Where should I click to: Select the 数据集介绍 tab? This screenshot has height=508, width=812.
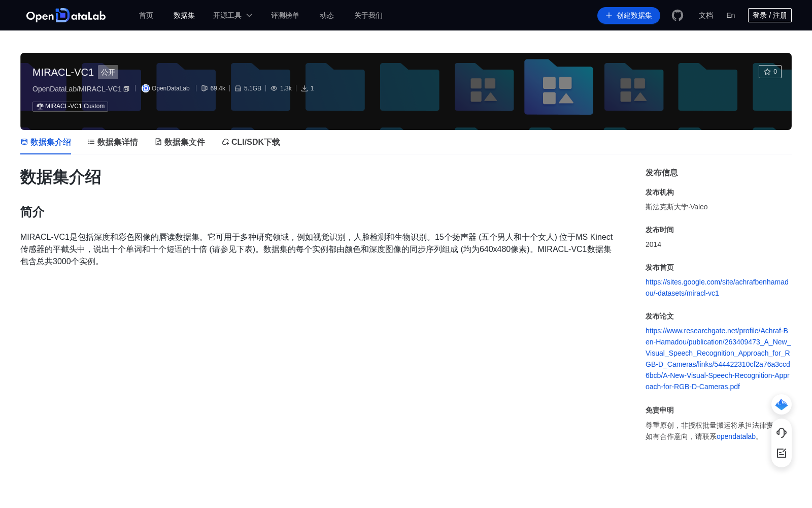(x=46, y=142)
